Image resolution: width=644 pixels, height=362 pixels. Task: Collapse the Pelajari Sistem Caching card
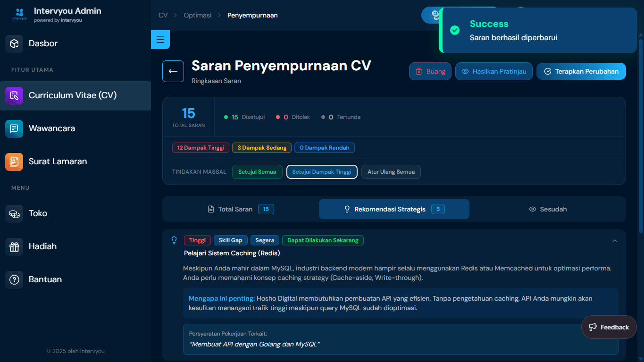(615, 241)
